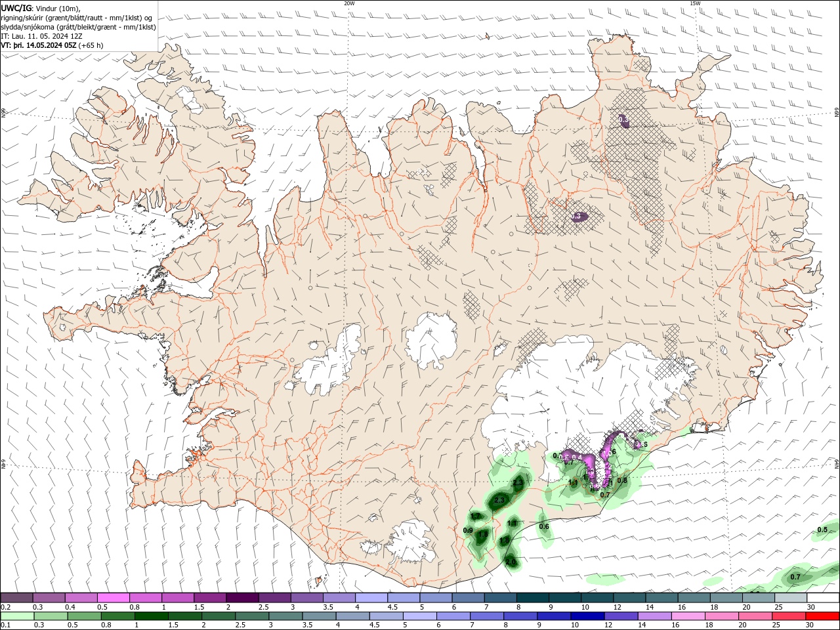Pick the light pink 16–18 swatch in the bottom legend row
Viewport: 840px width, 630px height.
tap(688, 616)
